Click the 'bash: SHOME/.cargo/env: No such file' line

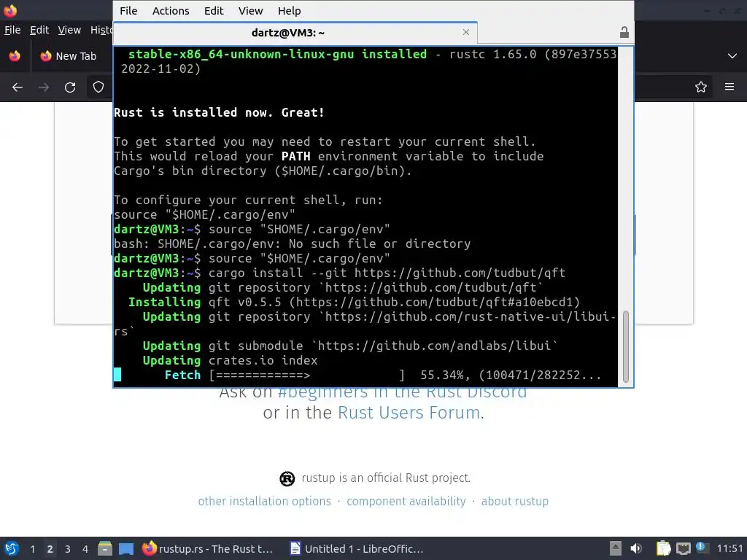(292, 244)
